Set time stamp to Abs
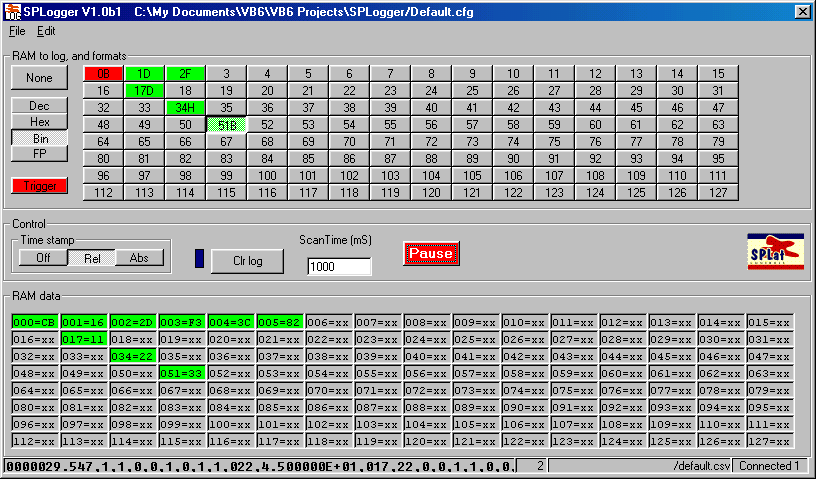816x479 pixels. click(x=139, y=257)
